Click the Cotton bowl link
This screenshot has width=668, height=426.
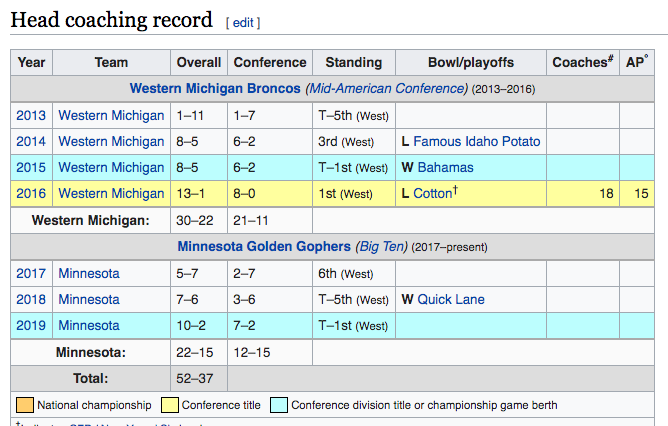pyautogui.click(x=434, y=193)
